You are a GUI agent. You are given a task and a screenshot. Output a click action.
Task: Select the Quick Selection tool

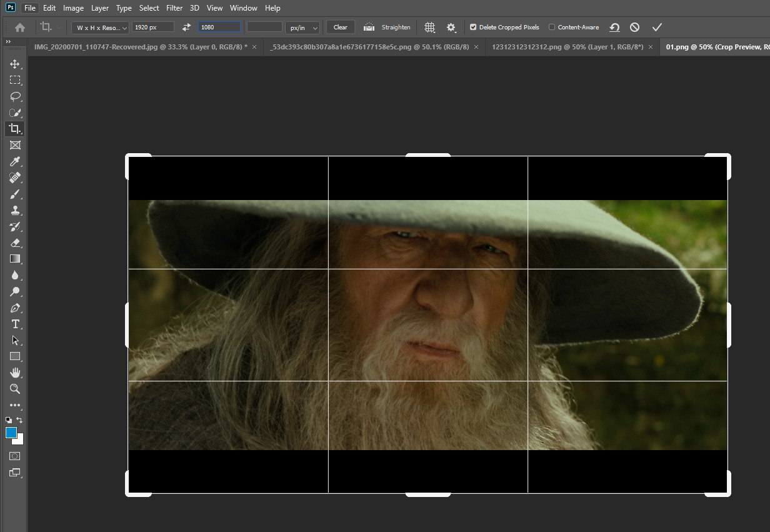[x=15, y=113]
